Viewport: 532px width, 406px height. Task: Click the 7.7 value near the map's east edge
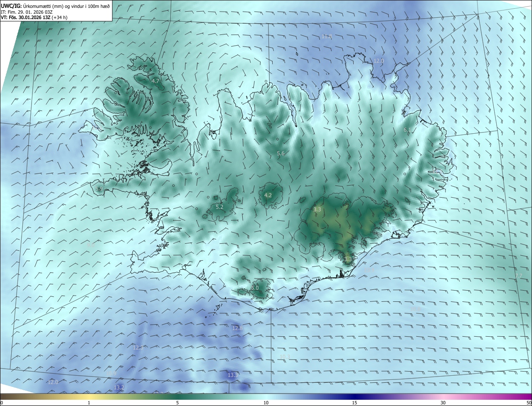tap(518, 276)
